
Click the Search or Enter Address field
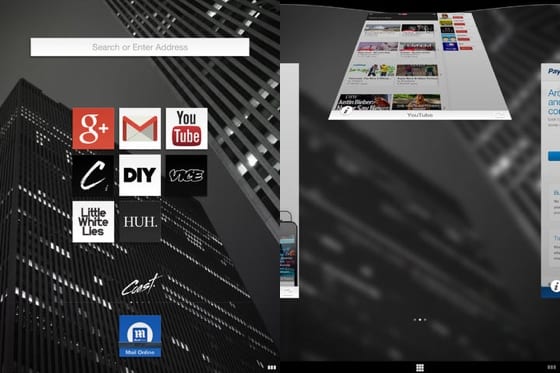click(x=140, y=47)
